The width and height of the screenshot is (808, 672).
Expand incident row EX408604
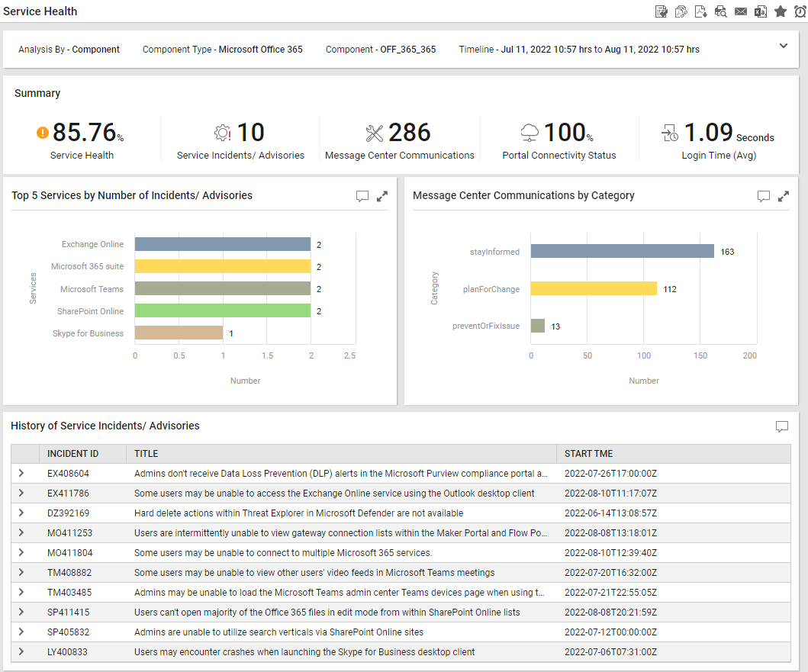(21, 473)
